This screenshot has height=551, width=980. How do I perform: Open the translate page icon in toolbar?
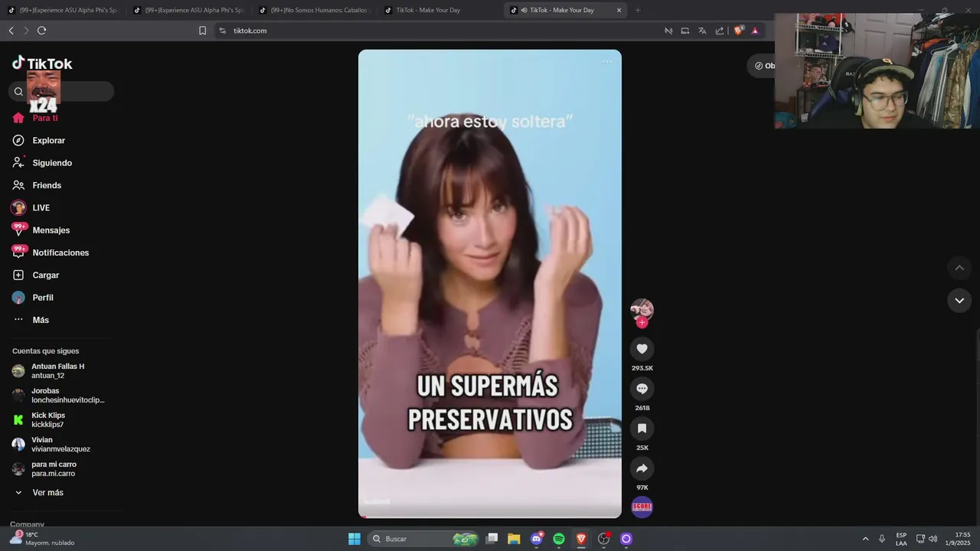coord(702,31)
